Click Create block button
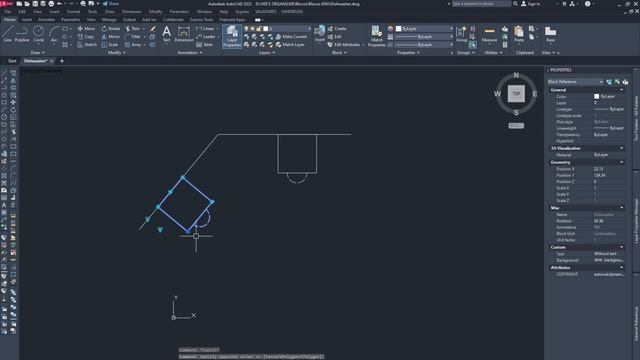Image resolution: width=640 pixels, height=360 pixels. click(x=337, y=29)
